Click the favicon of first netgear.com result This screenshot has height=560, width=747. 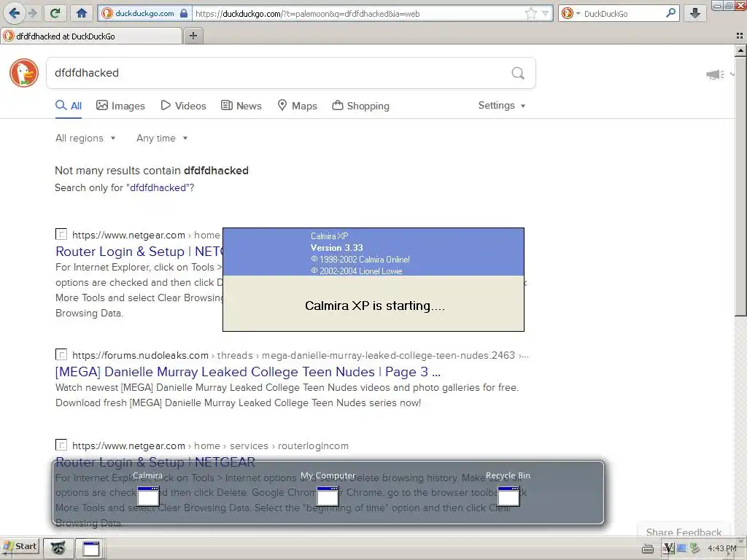pos(61,234)
